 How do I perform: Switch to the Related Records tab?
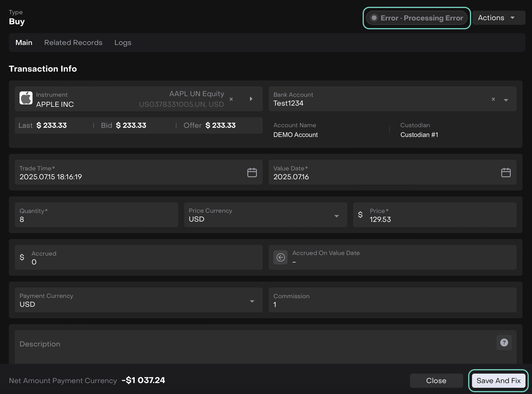(x=73, y=43)
